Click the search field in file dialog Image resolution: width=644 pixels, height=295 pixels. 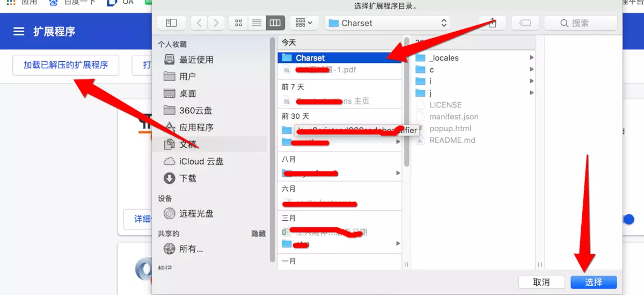[x=581, y=23]
